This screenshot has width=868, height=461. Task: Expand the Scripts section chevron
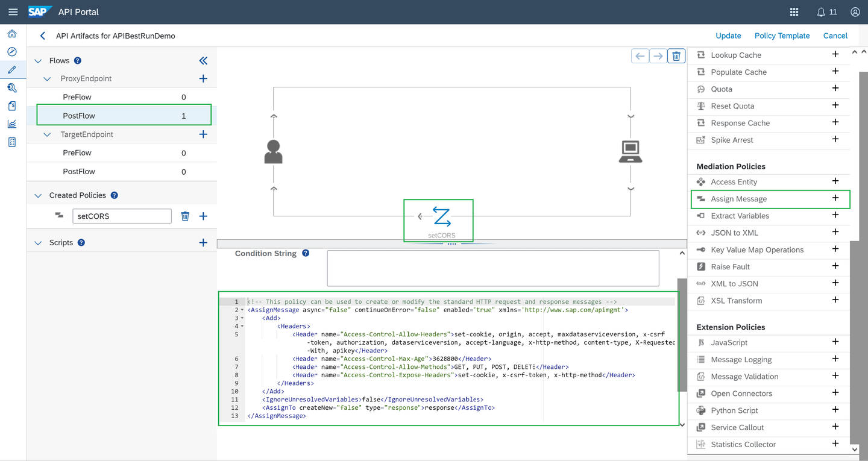coord(38,243)
